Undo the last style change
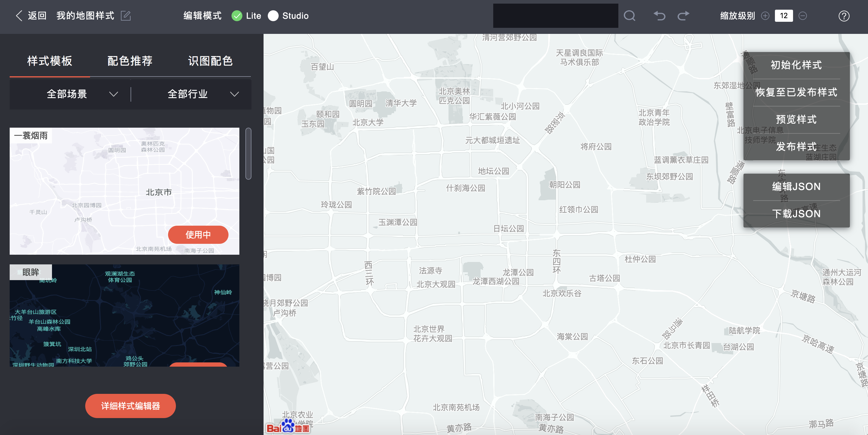The image size is (868, 435). click(659, 15)
